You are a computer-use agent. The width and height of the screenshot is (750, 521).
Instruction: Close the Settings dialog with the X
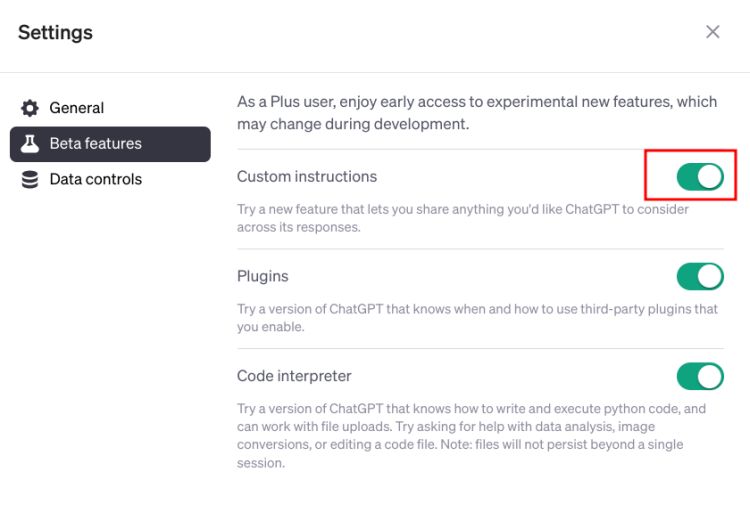pos(713,32)
